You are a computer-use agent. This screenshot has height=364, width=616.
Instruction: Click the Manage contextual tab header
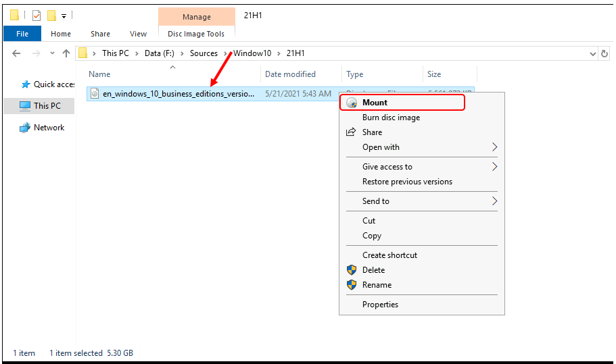click(x=197, y=17)
